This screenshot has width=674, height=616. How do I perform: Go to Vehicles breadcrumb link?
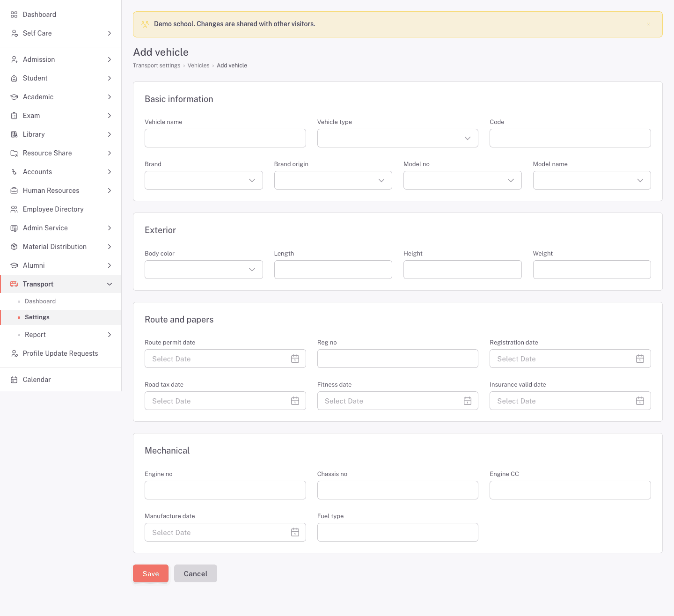pos(198,66)
